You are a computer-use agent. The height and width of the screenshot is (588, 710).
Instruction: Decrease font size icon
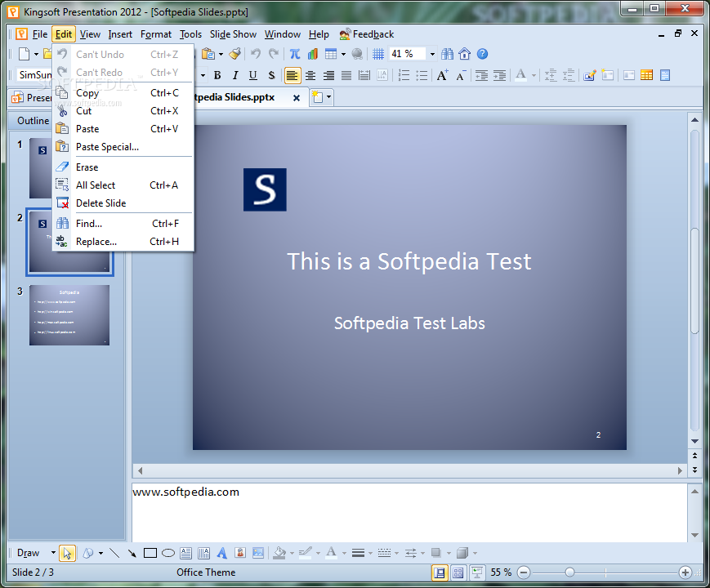tap(461, 75)
